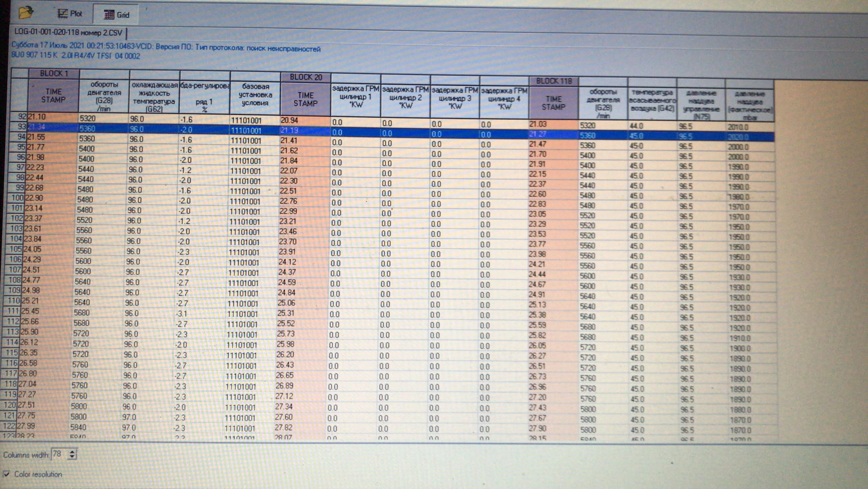Image resolution: width=868 pixels, height=489 pixels.
Task: Click the open file folder icon
Action: tap(26, 12)
